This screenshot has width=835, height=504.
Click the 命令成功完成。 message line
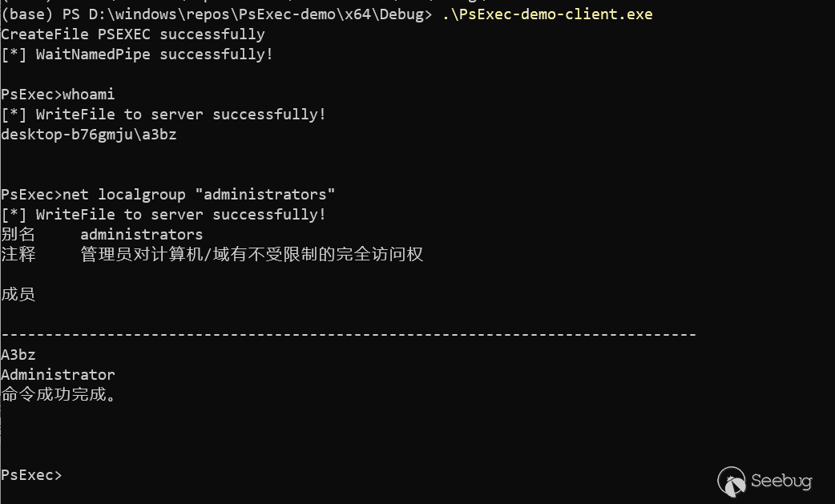click(58, 395)
